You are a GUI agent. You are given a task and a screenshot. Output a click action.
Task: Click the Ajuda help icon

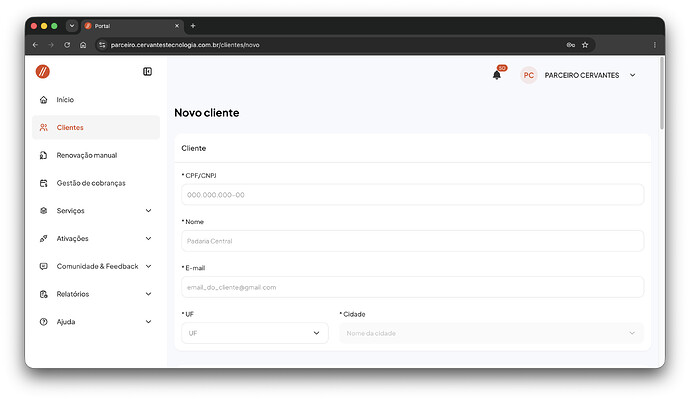[44, 321]
